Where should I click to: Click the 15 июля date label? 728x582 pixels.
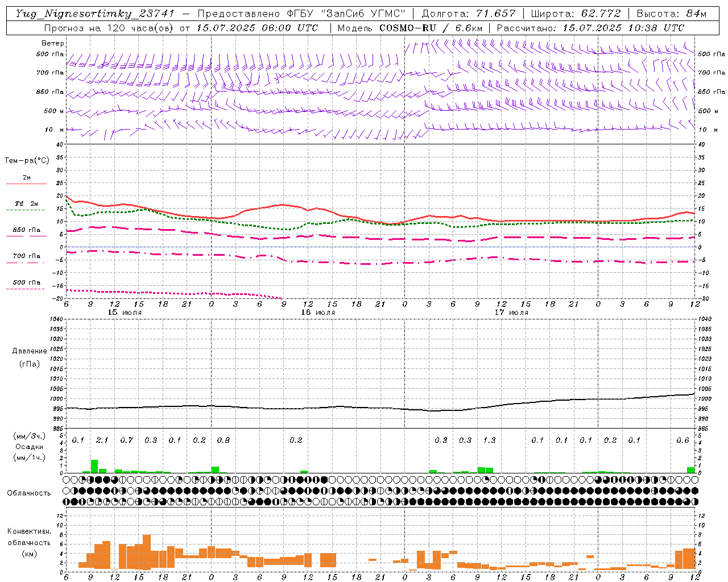[x=125, y=313]
